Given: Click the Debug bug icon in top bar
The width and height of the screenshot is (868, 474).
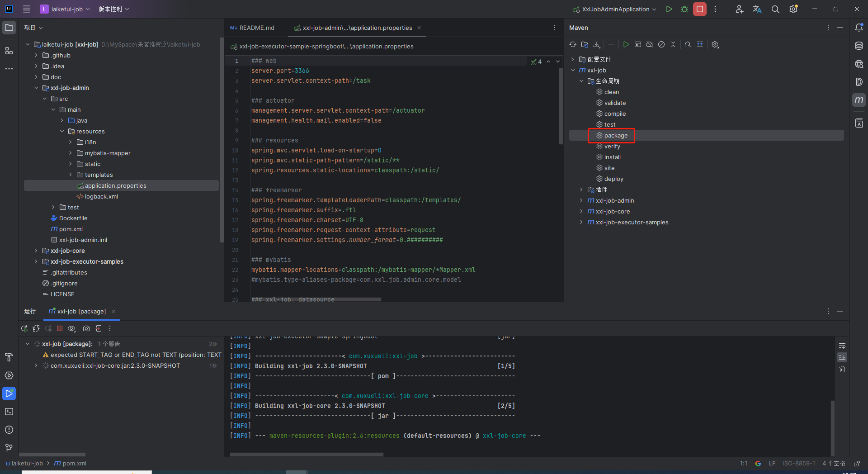Looking at the screenshot, I should (684, 9).
